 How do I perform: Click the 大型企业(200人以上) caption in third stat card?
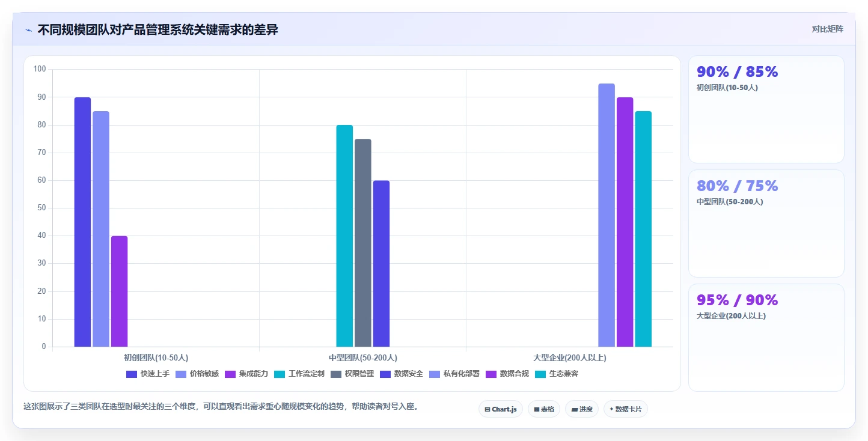point(732,316)
